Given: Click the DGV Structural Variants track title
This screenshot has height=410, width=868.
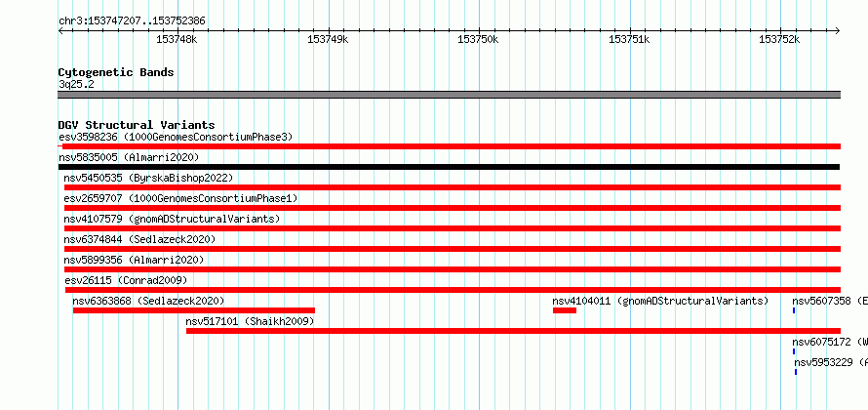Looking at the screenshot, I should click(x=137, y=125).
